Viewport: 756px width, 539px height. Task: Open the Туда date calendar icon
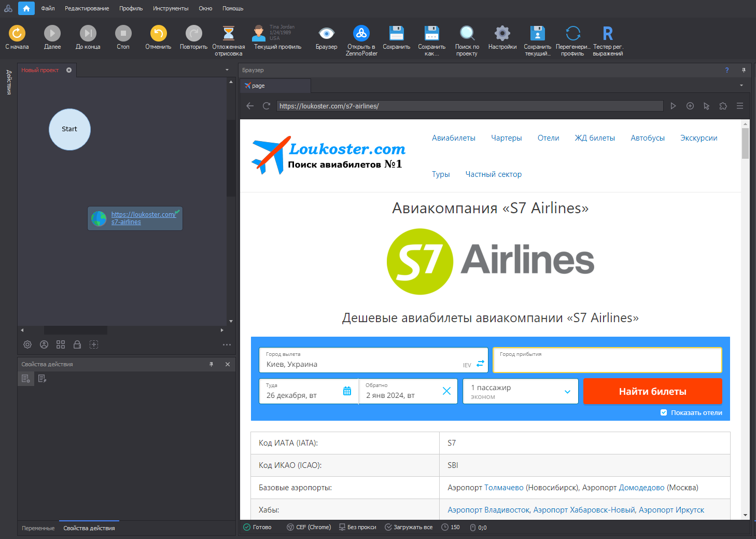347,391
